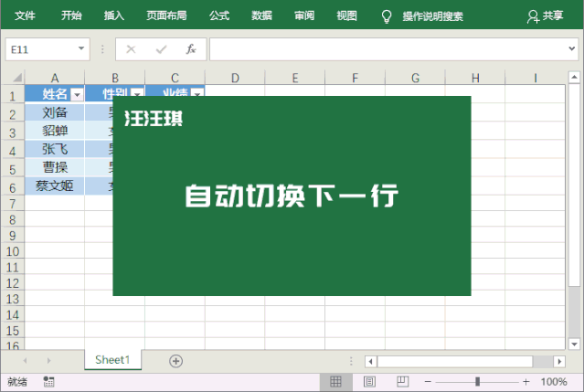Viewport: 584px width, 392px height.
Task: Switch to the 开始 ribbon tab
Action: [x=71, y=16]
